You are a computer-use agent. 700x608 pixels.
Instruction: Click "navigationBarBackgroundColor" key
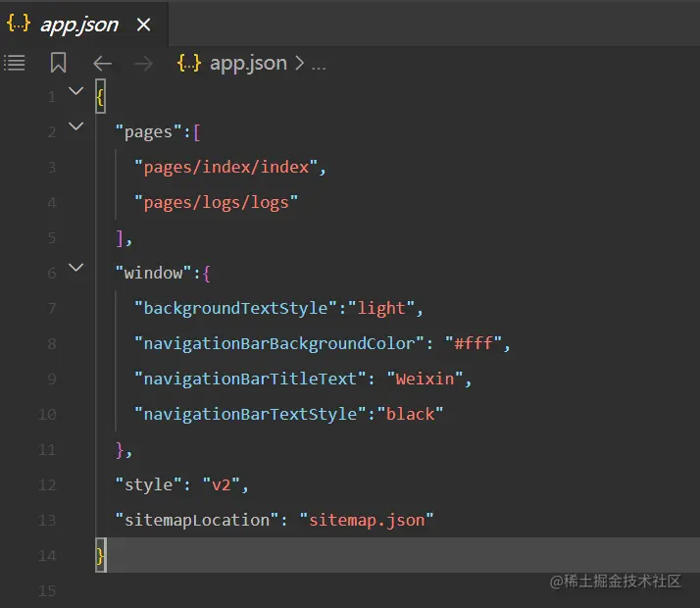[279, 344]
